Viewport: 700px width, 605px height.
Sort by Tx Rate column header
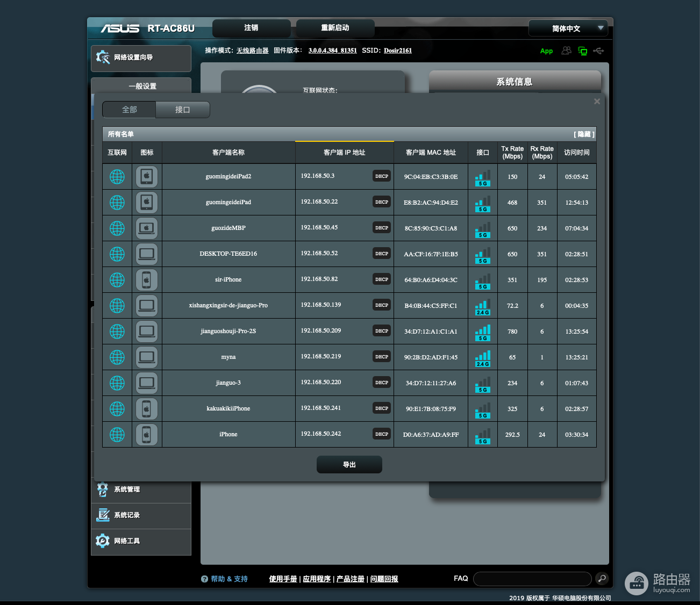(x=512, y=153)
